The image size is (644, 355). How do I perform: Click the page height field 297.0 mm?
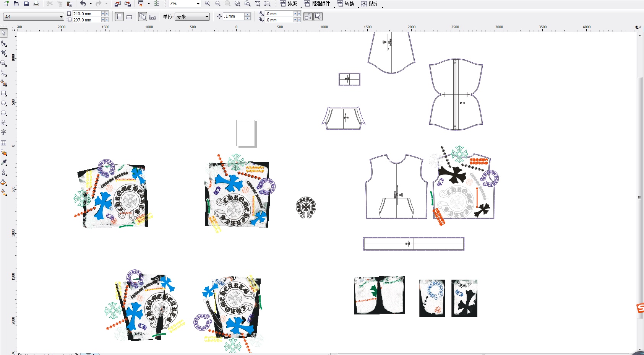click(87, 20)
